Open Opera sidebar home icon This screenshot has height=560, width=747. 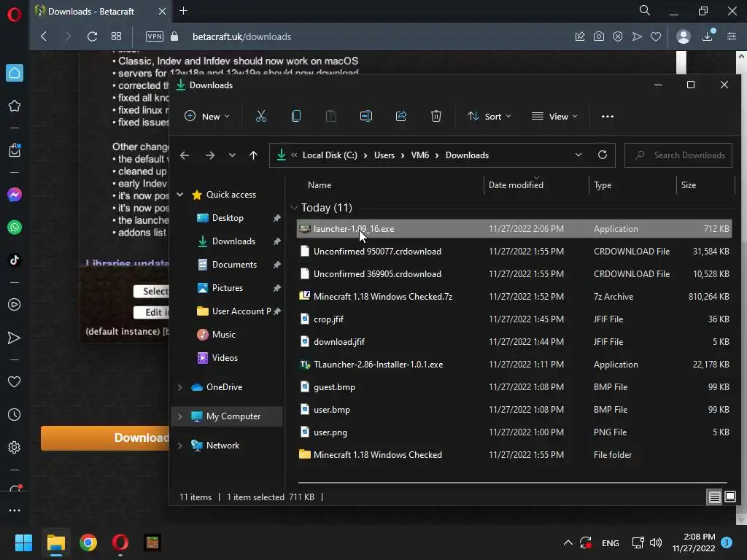[x=15, y=73]
